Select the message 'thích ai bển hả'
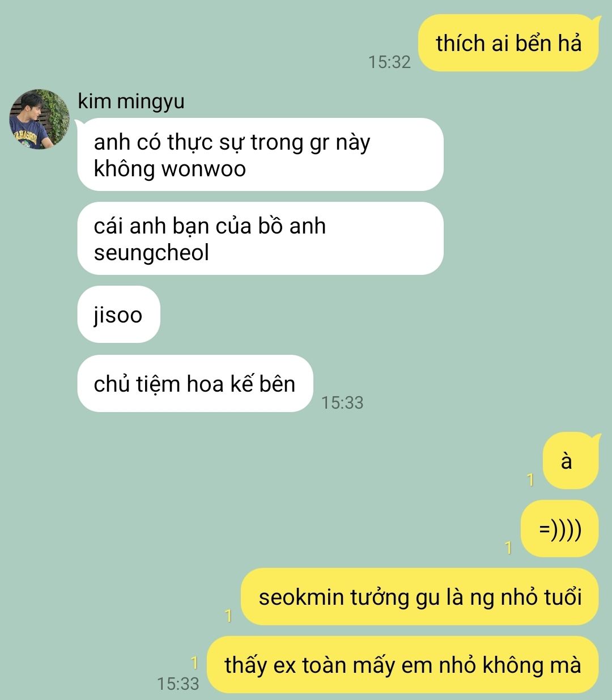This screenshot has height=700, width=612. pos(508,44)
